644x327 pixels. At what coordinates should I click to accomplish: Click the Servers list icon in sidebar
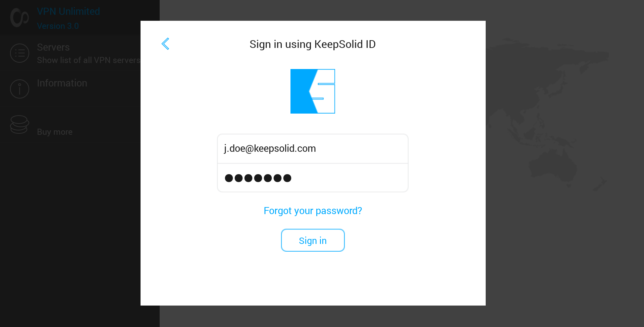(19, 53)
